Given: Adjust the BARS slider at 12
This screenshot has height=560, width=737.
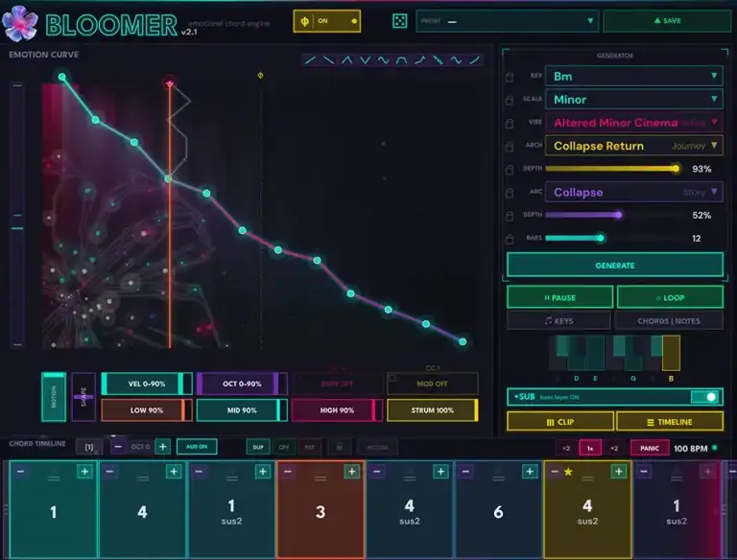Looking at the screenshot, I should (x=613, y=238).
